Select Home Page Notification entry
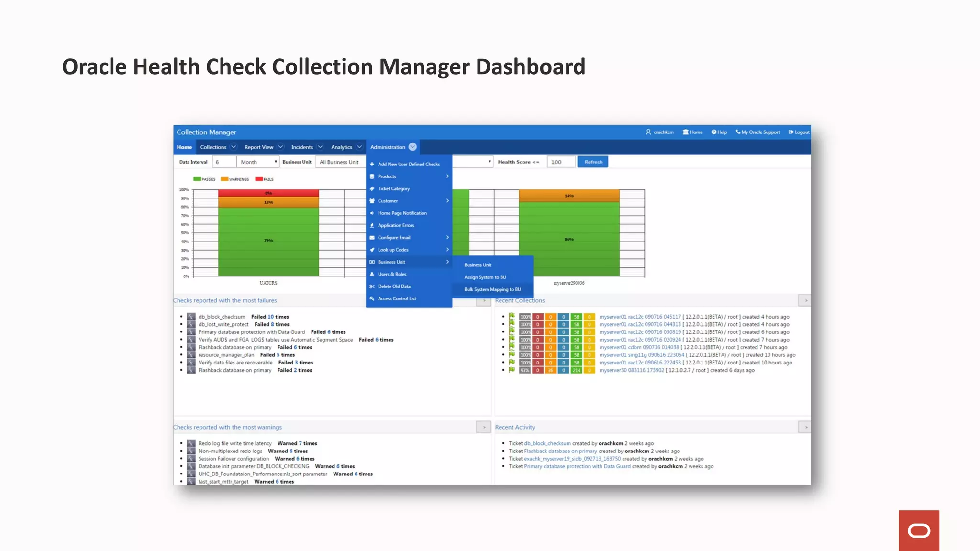 coord(409,213)
